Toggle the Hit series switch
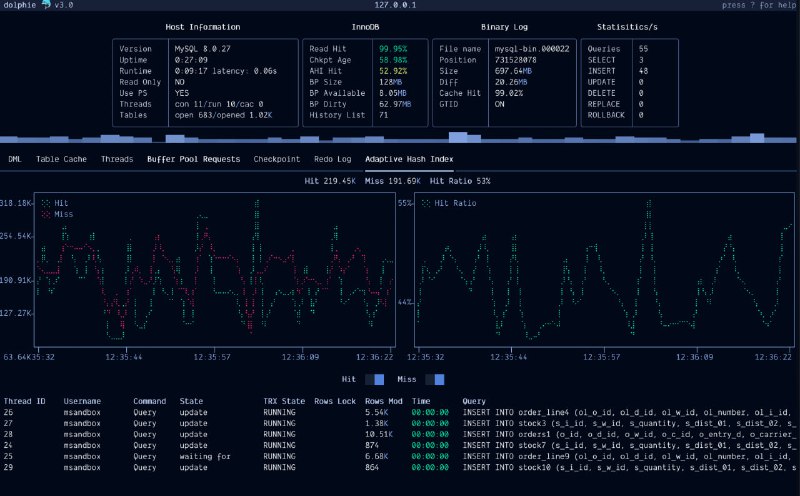 point(374,379)
